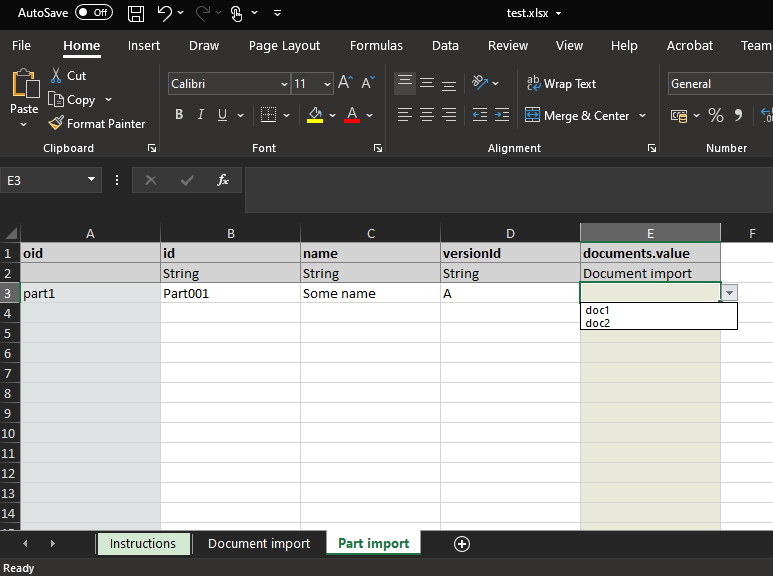This screenshot has width=773, height=576.
Task: Apply Percent Style
Action: pos(715,115)
